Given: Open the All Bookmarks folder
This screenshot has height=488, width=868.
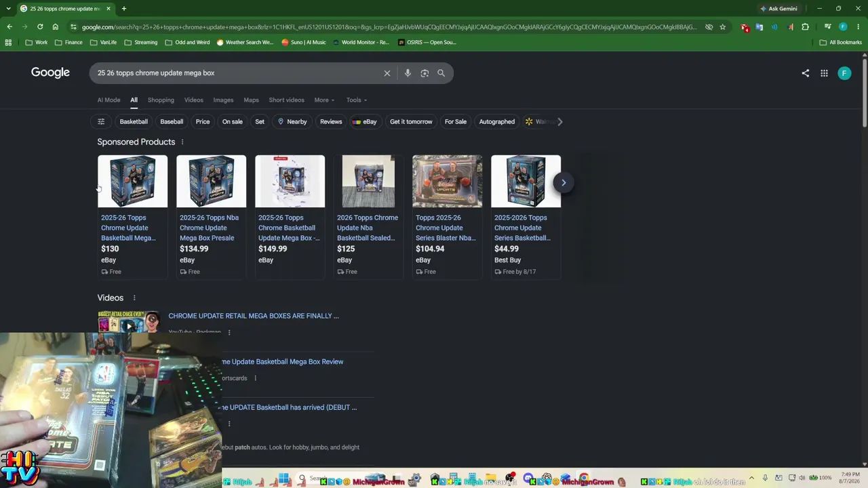Looking at the screenshot, I should point(841,42).
